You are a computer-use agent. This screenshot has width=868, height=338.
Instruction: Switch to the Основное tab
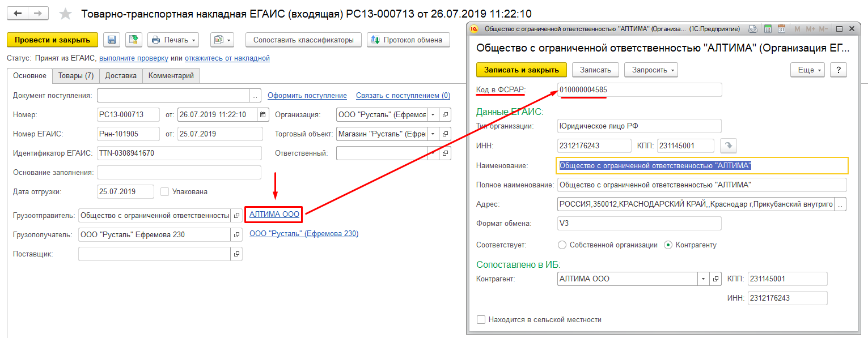pyautogui.click(x=29, y=76)
